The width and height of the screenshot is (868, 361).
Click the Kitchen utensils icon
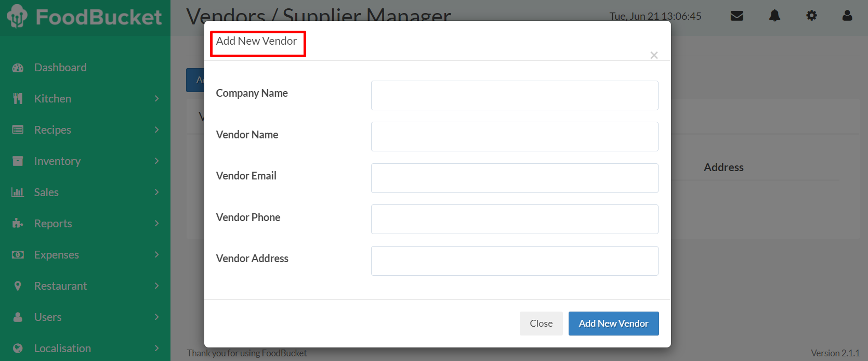coord(18,99)
